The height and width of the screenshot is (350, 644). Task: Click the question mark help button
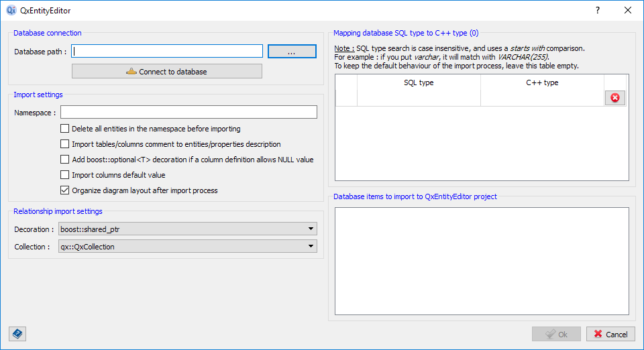coord(597,11)
